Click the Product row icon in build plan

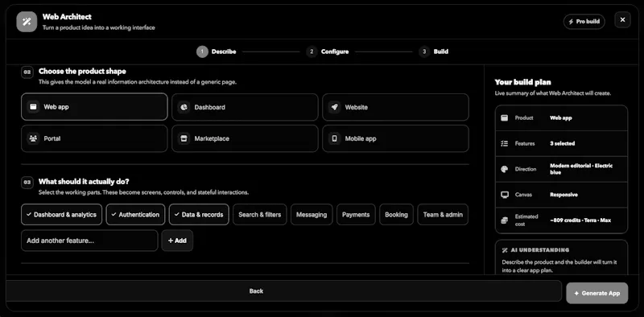(505, 117)
